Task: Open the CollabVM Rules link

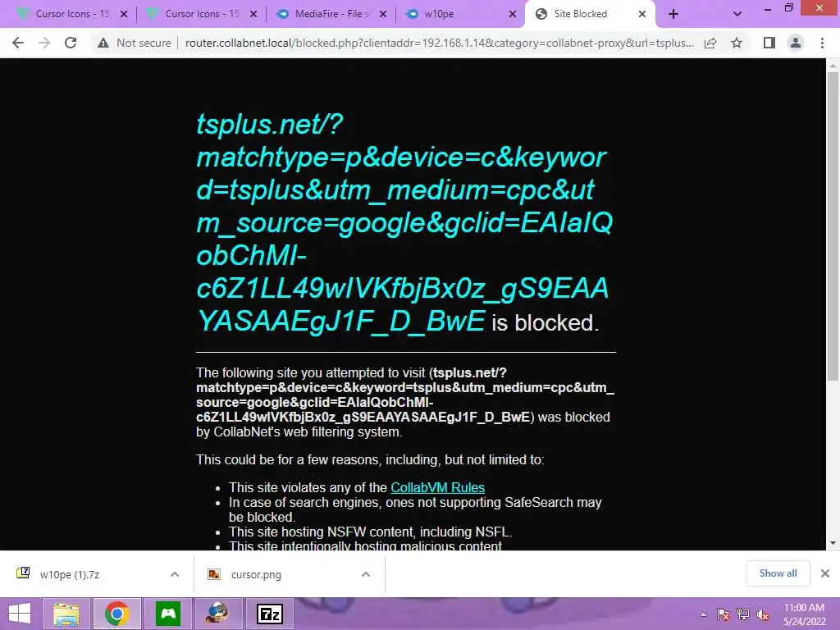Action: pos(438,487)
